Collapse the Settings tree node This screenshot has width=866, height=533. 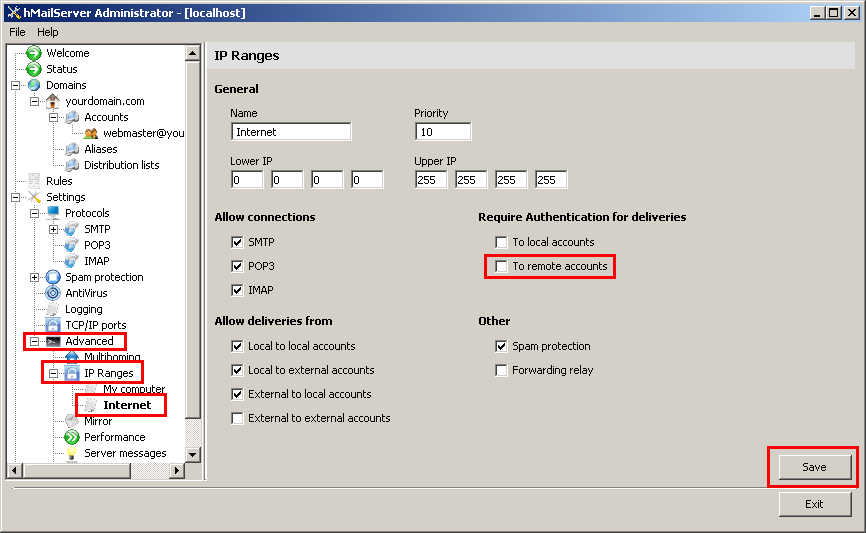[x=15, y=197]
